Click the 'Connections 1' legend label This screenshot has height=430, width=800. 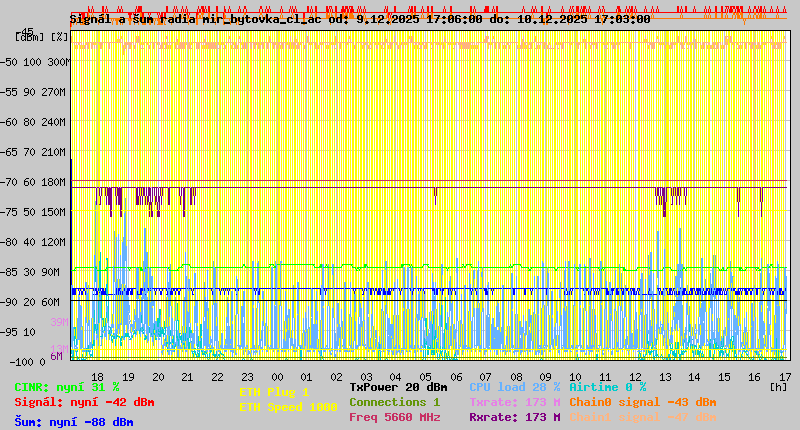click(394, 402)
